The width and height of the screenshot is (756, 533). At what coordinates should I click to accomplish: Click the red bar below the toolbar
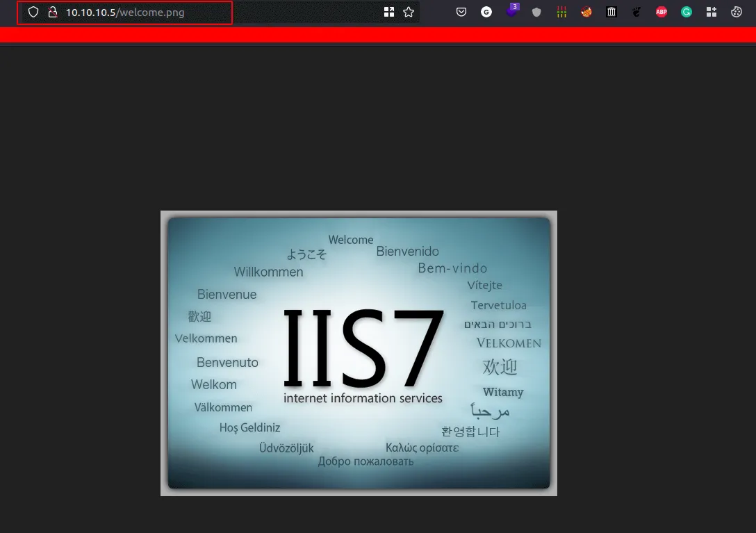[x=378, y=35]
